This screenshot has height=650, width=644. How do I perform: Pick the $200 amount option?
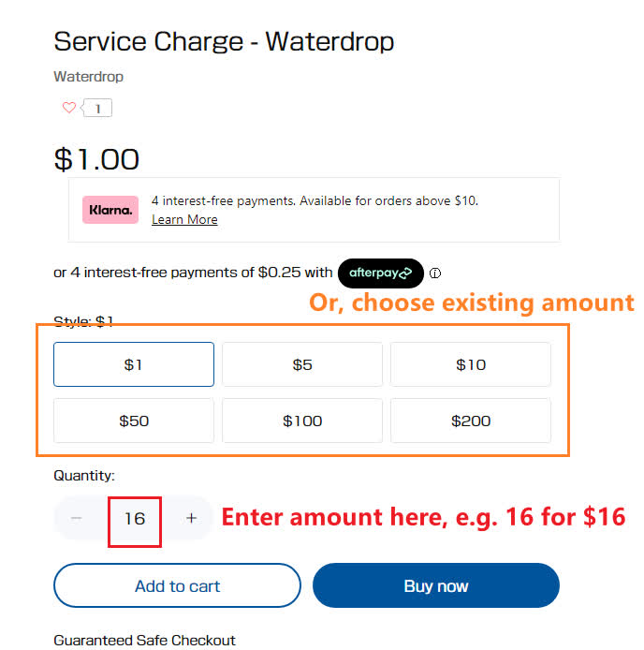coord(471,421)
